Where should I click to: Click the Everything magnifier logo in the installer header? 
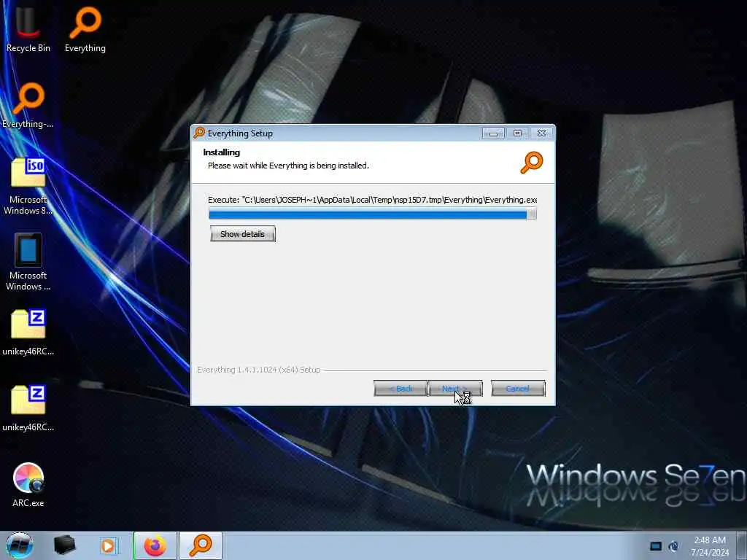pyautogui.click(x=532, y=163)
